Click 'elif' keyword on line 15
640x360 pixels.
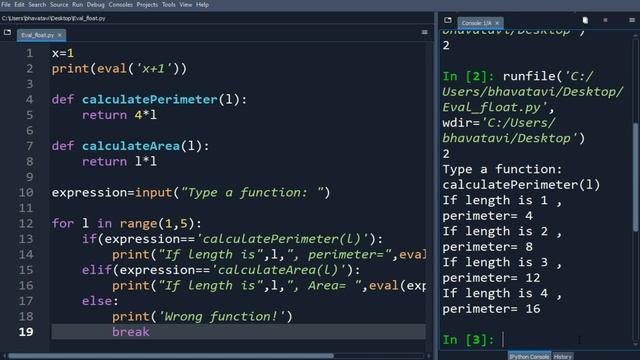click(x=96, y=270)
